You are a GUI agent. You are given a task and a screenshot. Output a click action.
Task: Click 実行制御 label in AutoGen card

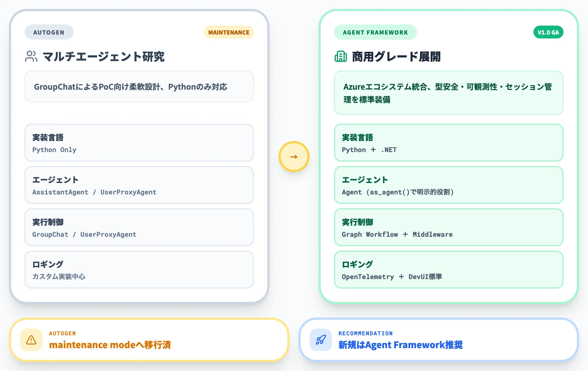point(48,222)
